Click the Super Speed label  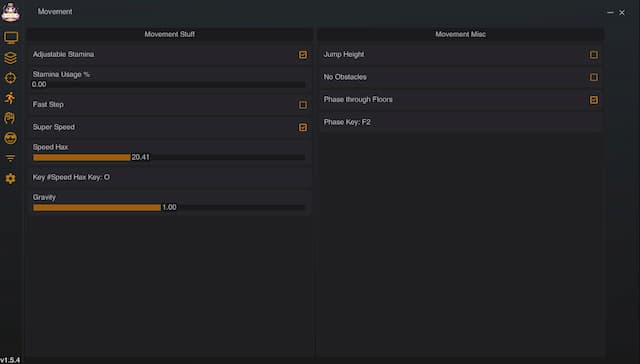[x=53, y=127]
